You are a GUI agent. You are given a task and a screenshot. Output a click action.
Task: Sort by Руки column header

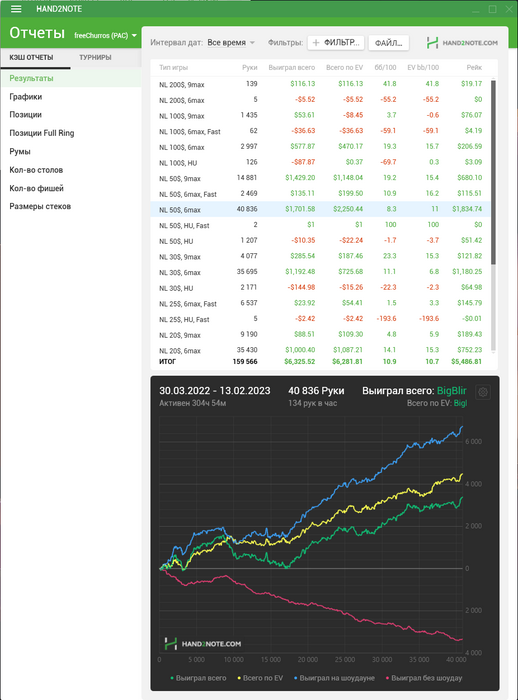(250, 67)
